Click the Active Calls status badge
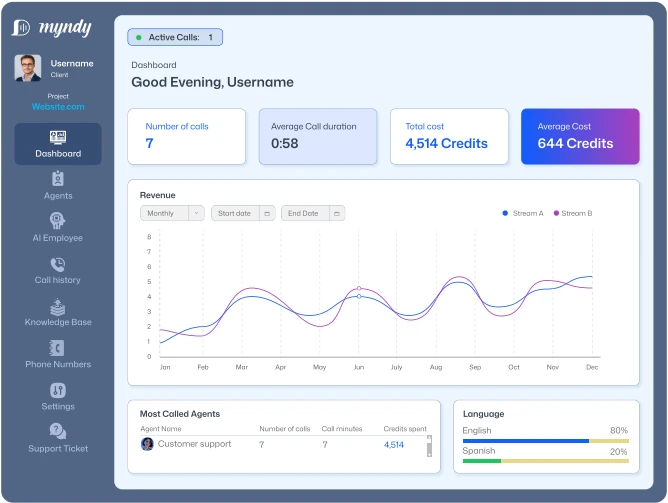 [x=175, y=37]
